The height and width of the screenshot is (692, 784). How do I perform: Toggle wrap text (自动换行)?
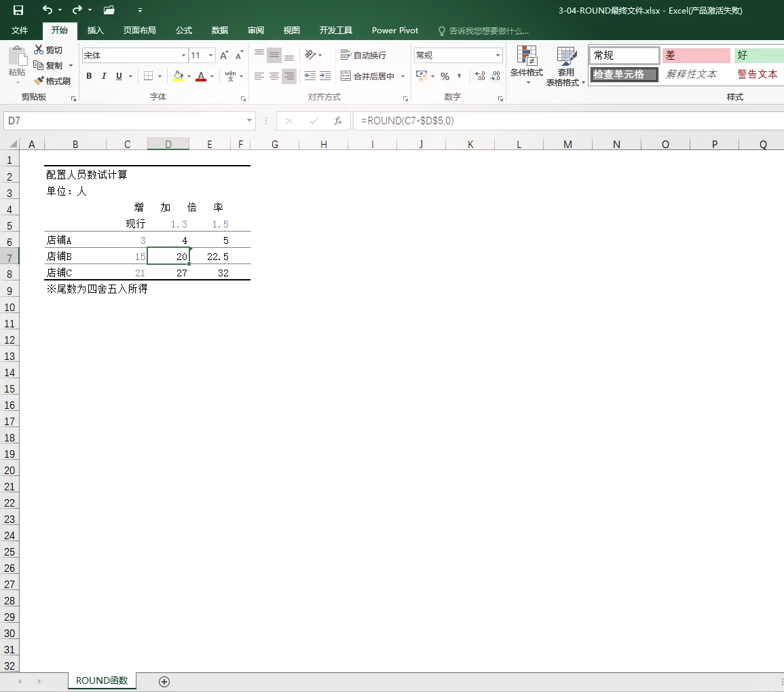coord(363,55)
